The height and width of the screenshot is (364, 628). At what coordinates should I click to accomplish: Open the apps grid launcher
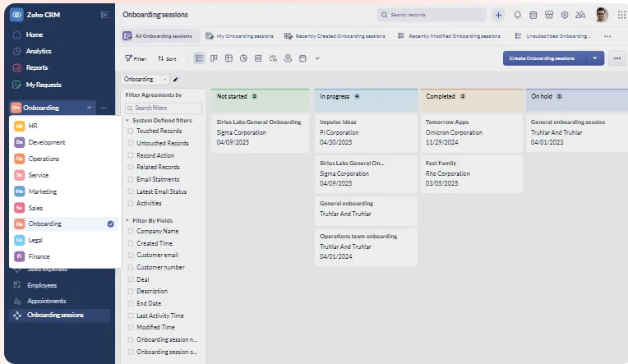(x=621, y=15)
